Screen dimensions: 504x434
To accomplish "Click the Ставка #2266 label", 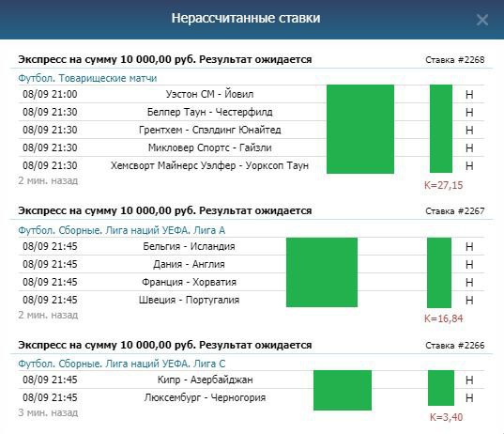I will coord(454,345).
